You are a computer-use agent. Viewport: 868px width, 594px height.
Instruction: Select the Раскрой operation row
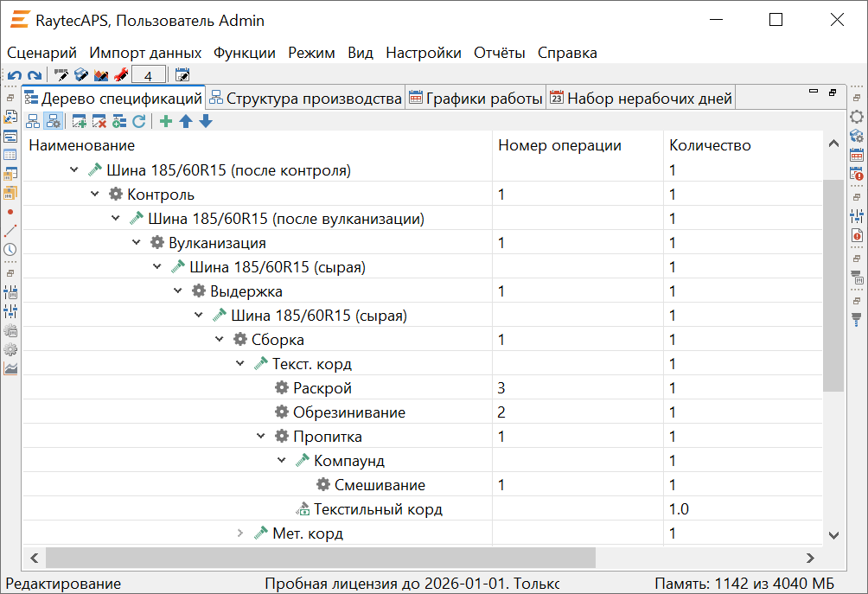(x=423, y=388)
